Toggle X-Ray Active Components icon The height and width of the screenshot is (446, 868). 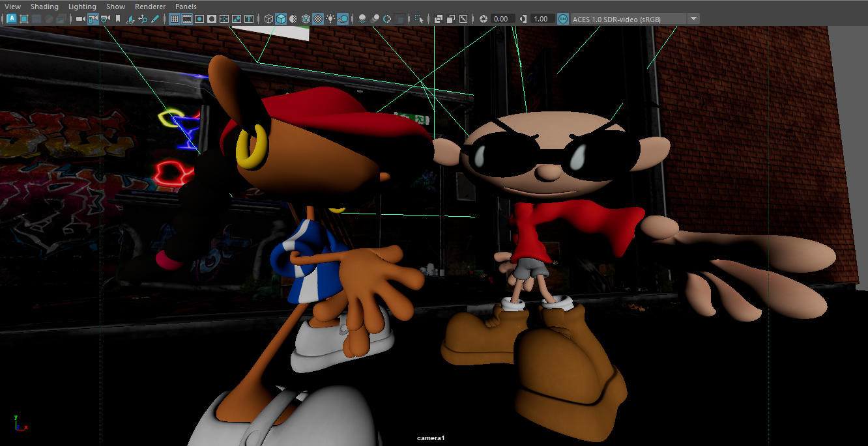tap(451, 19)
